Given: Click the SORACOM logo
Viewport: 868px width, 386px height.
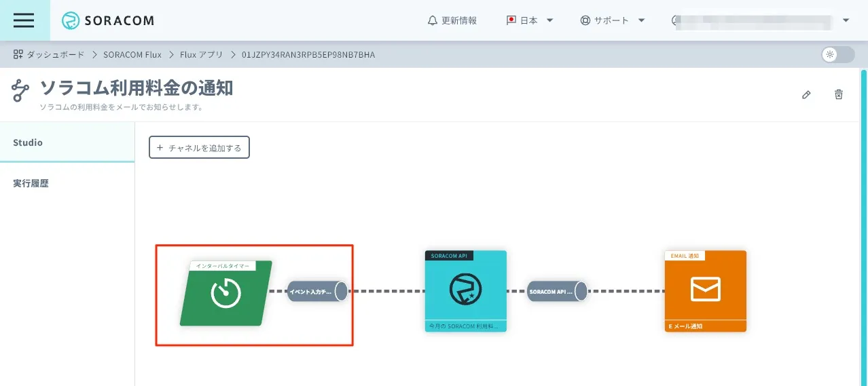Looking at the screenshot, I should pyautogui.click(x=108, y=21).
